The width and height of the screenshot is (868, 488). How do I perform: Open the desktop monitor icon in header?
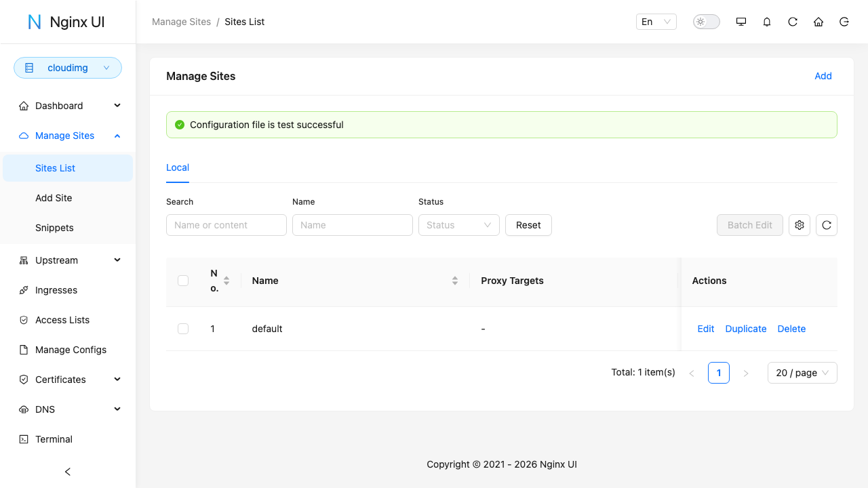(741, 22)
